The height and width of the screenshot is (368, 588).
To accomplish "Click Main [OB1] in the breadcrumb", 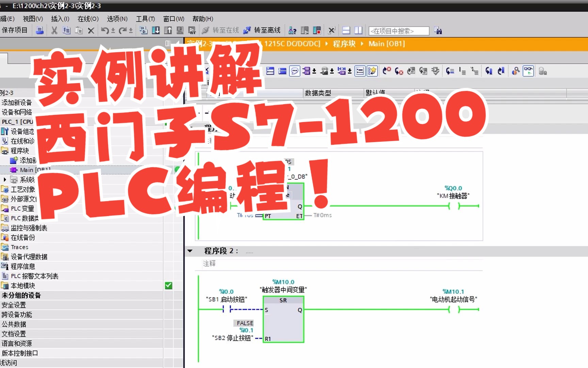I will pos(387,44).
